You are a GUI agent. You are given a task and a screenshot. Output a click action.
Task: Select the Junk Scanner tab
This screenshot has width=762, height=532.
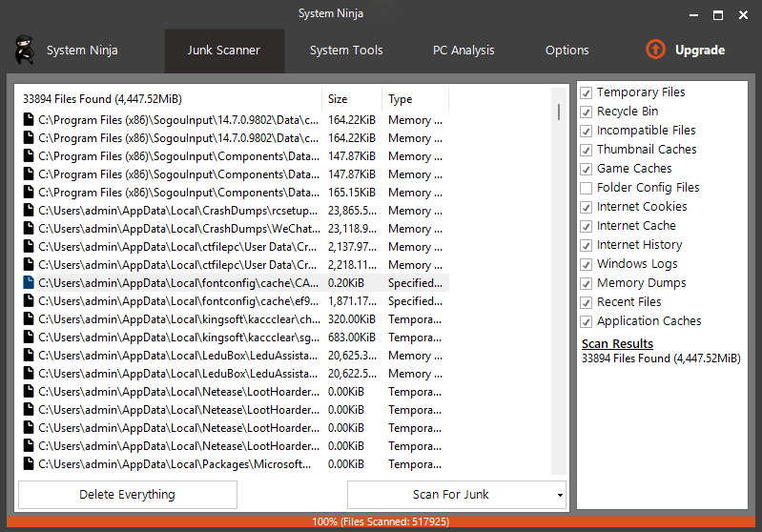(x=224, y=51)
